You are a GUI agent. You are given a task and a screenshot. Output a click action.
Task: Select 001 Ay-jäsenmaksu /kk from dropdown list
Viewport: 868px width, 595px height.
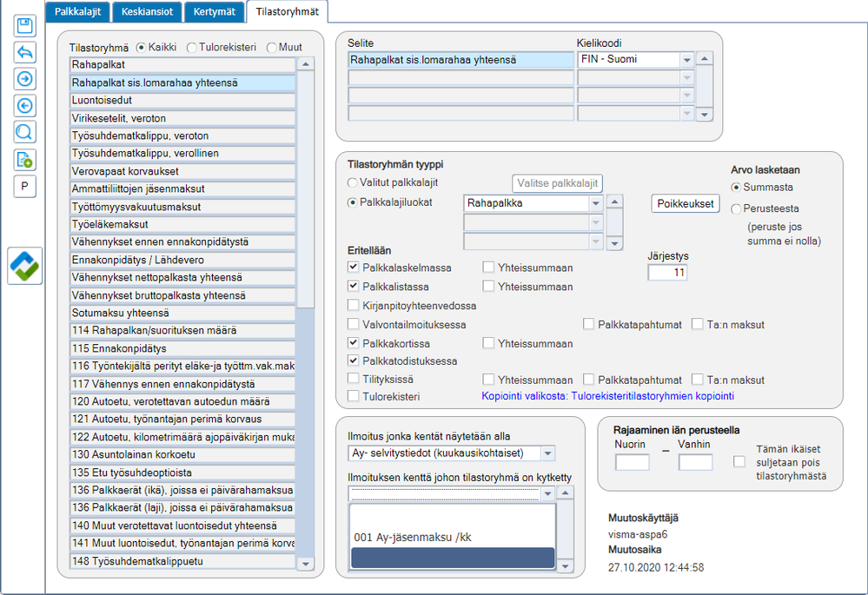(453, 537)
